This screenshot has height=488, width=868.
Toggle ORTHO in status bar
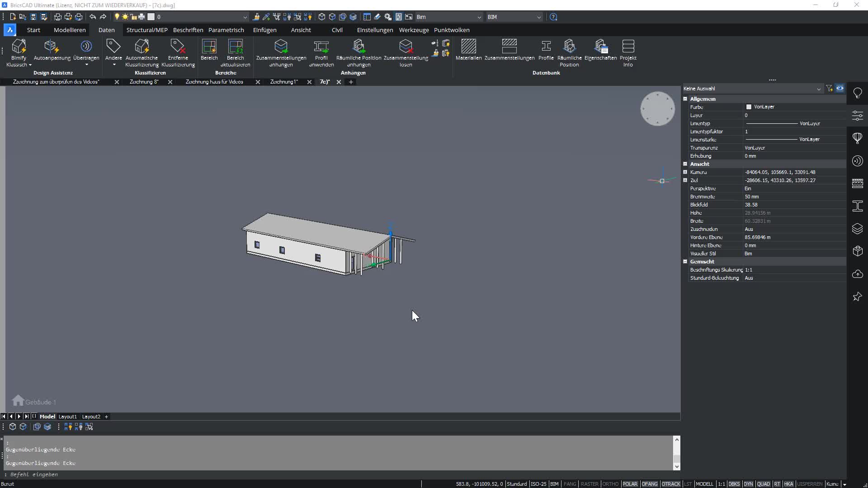coord(610,484)
